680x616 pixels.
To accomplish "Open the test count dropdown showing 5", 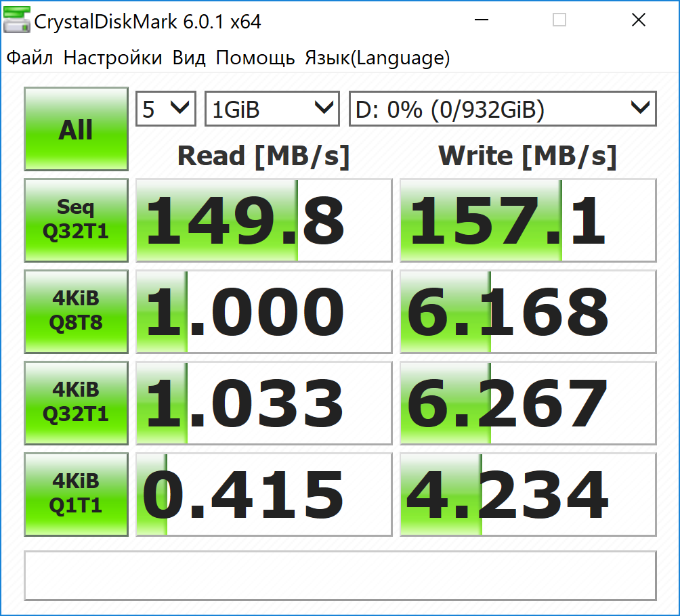I will (x=166, y=109).
